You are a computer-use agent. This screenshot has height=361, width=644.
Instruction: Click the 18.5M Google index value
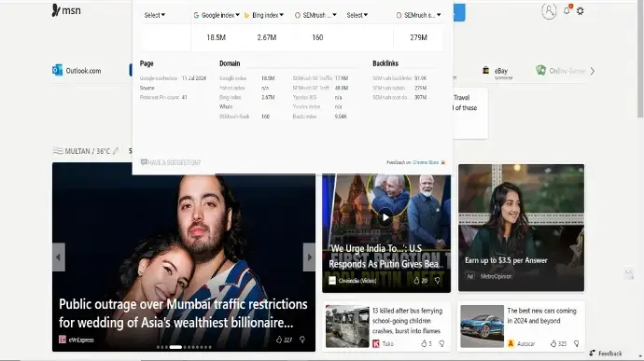(x=216, y=37)
